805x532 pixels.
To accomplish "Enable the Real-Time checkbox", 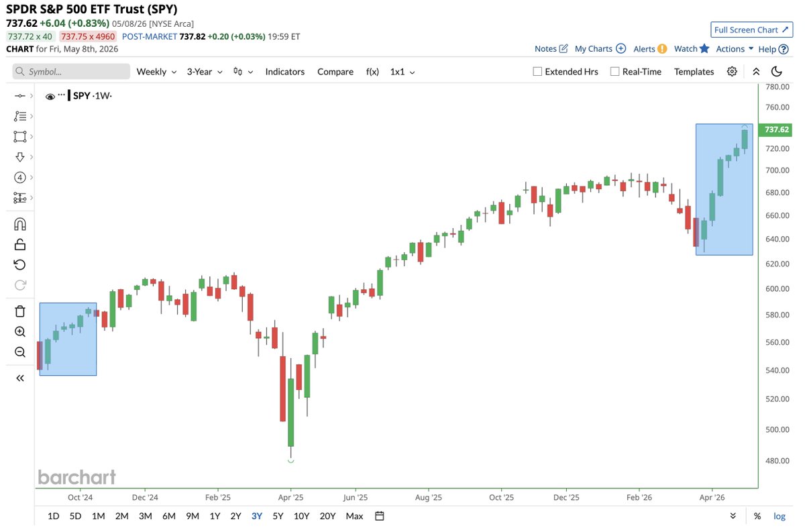I will pos(614,72).
